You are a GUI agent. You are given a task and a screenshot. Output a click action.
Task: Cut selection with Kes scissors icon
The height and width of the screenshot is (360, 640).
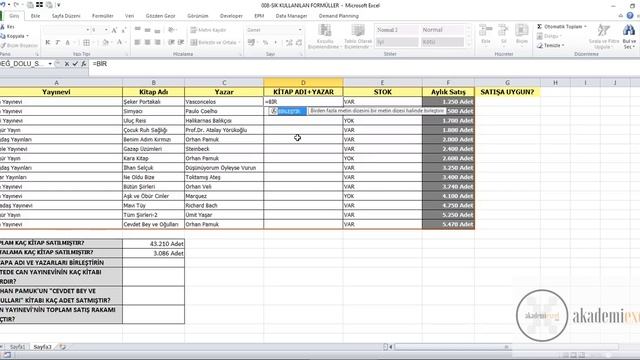(7, 27)
